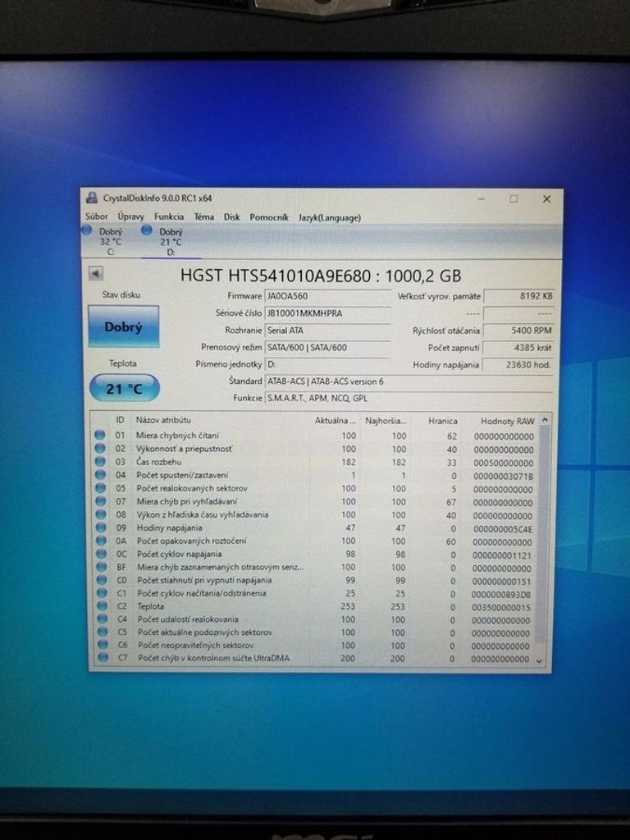
Task: Maximize the CrystalDiskInfo window
Action: (514, 199)
